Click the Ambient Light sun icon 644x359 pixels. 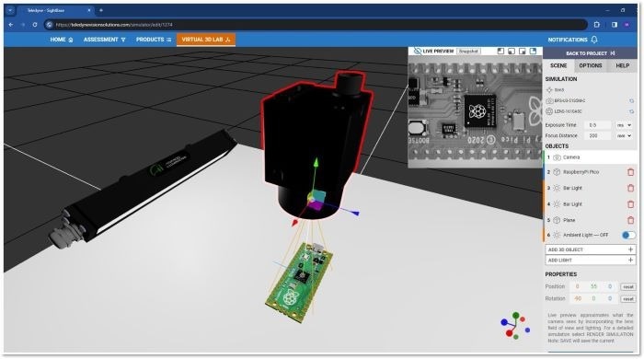(557, 235)
